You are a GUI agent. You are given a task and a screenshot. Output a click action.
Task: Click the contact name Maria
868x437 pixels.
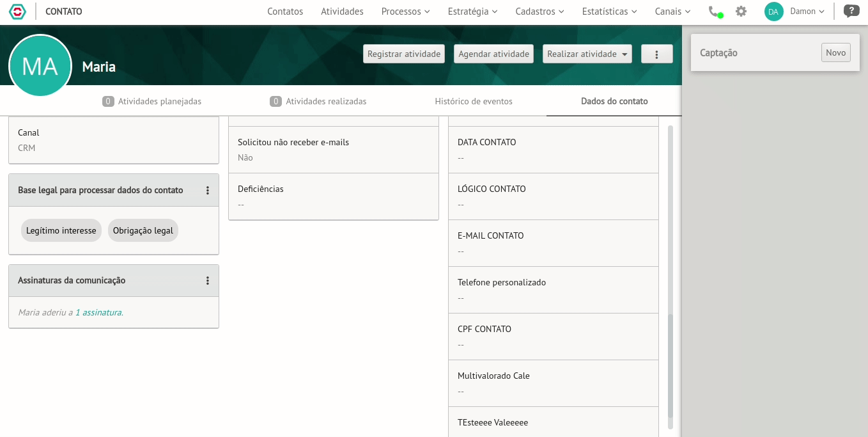click(x=99, y=67)
